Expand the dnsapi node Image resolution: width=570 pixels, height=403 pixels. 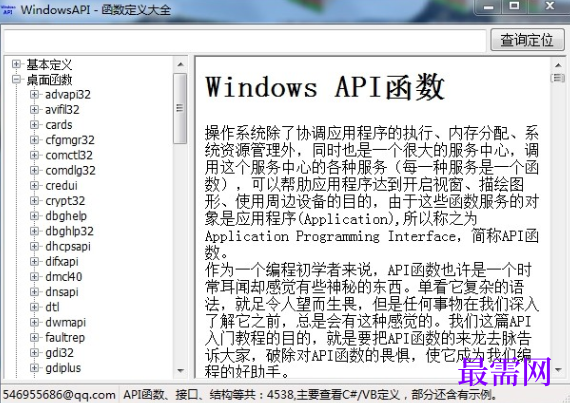(x=34, y=292)
